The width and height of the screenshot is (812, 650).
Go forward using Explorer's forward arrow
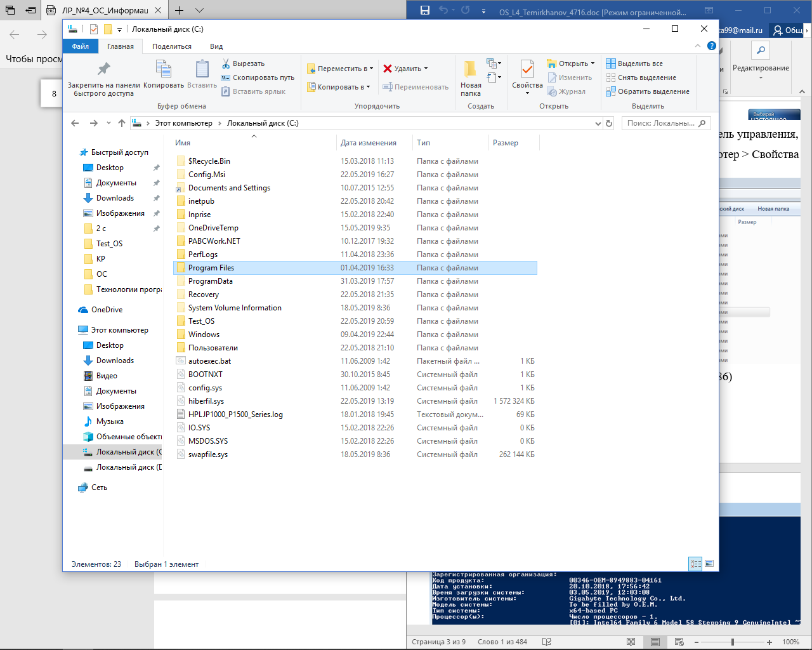coord(94,123)
